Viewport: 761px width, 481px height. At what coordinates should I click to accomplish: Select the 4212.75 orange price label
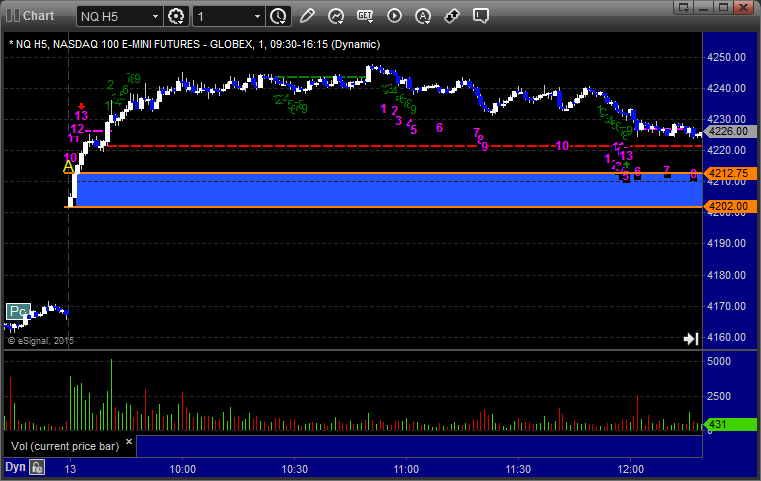pos(729,173)
